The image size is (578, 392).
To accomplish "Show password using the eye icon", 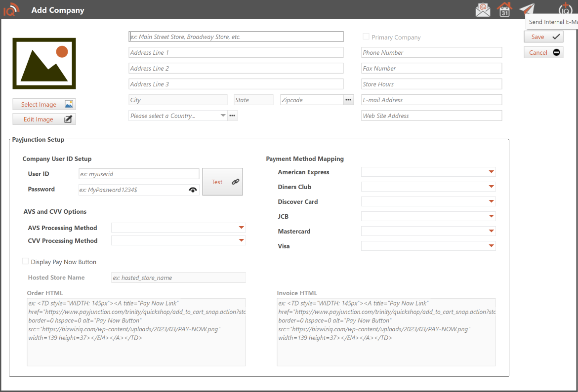I will 193,190.
